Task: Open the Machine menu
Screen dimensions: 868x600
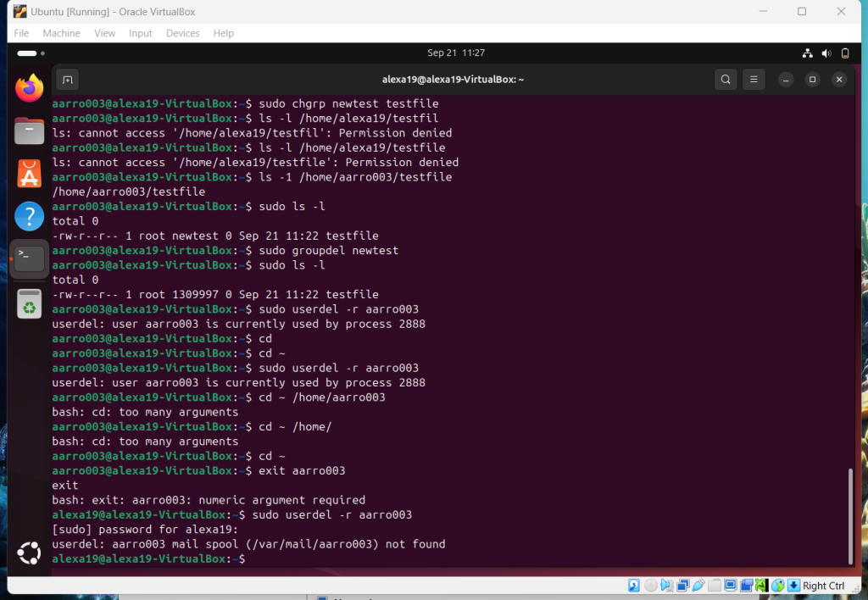Action: (x=61, y=33)
